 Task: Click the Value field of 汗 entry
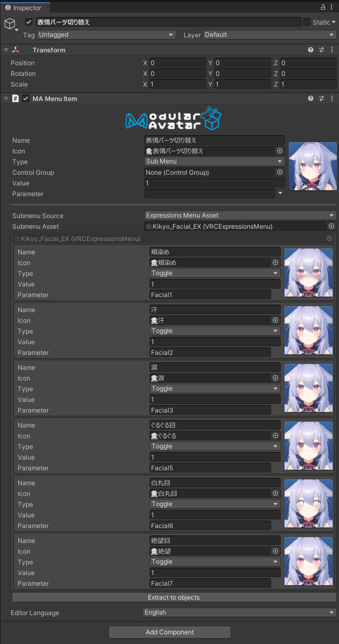[x=215, y=342]
